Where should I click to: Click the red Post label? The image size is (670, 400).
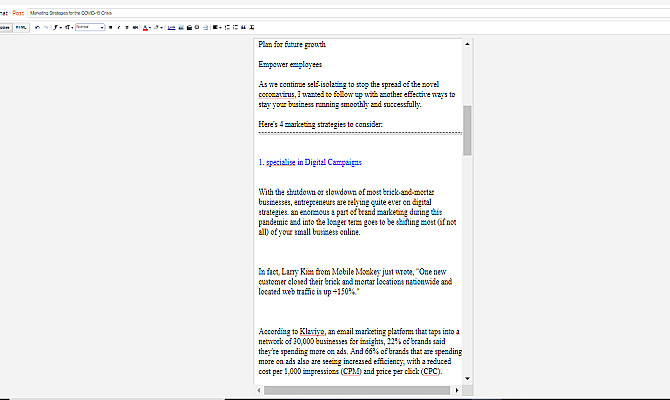pos(18,13)
